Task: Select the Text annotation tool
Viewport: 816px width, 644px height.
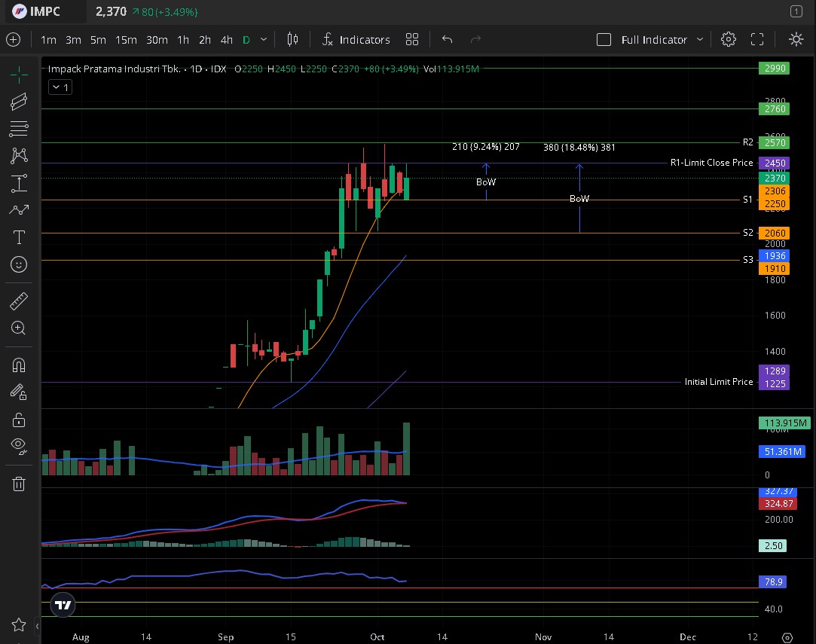Action: 19,237
